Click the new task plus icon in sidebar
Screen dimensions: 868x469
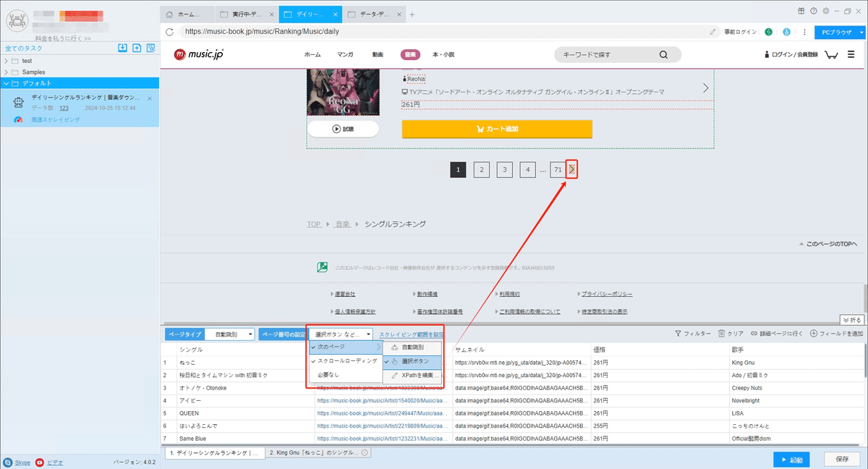tap(137, 48)
